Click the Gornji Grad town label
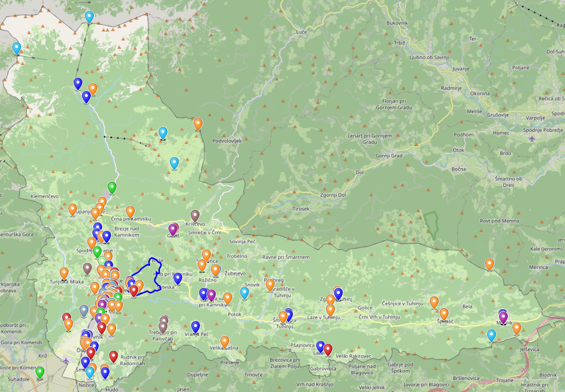Viewport: 565px width, 392px height. [389, 156]
